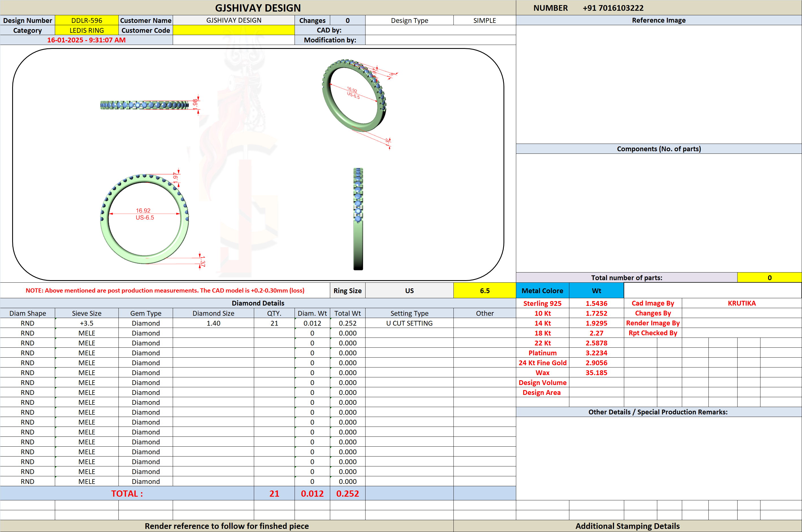Select 24 Kt Fine Gold weight 2.9056
Image resolution: width=802 pixels, height=532 pixels.
coord(596,363)
